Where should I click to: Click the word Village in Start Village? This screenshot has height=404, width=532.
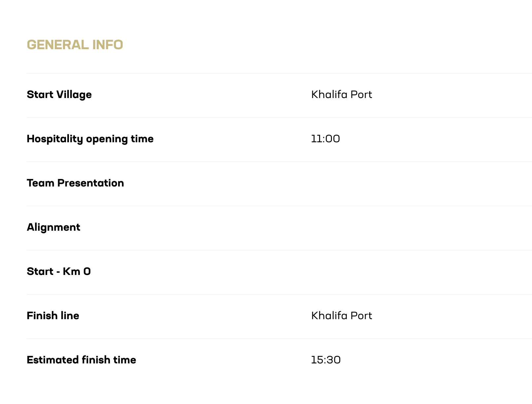(74, 95)
